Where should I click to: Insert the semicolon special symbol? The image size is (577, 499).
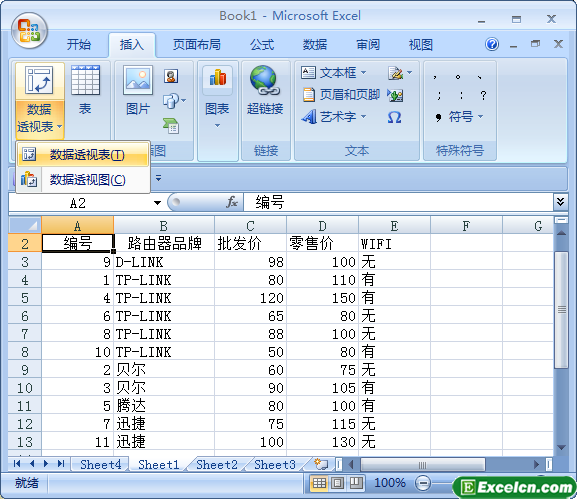coord(439,95)
